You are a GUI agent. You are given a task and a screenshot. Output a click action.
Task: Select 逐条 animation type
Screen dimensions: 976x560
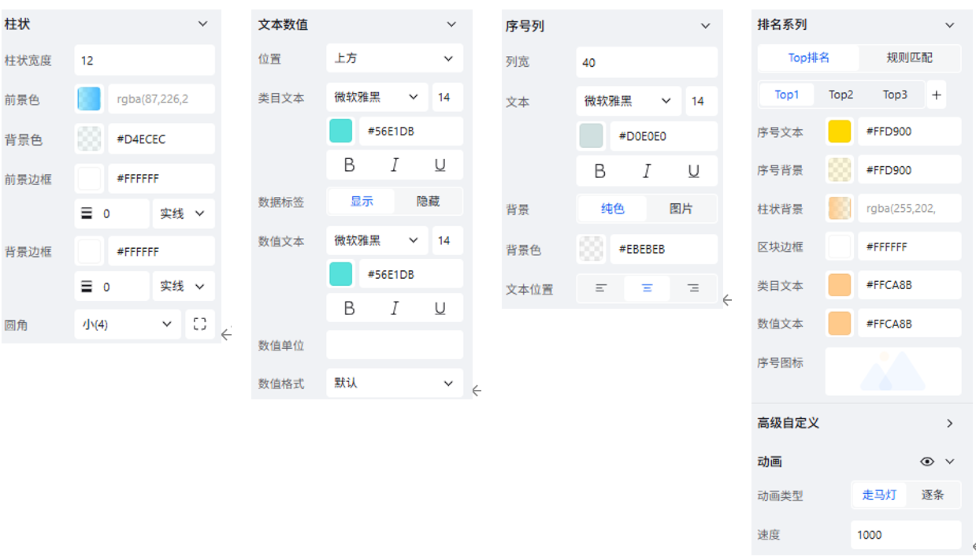[x=933, y=495]
